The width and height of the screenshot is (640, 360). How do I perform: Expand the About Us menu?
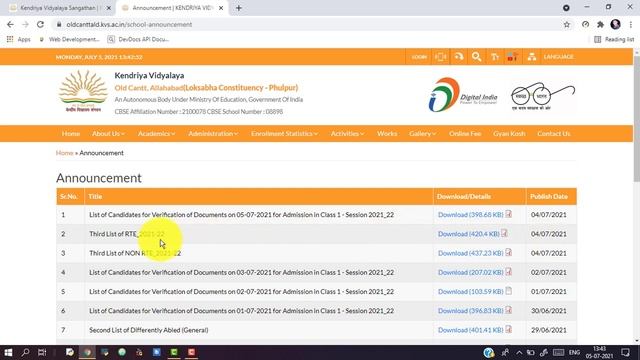tap(108, 133)
